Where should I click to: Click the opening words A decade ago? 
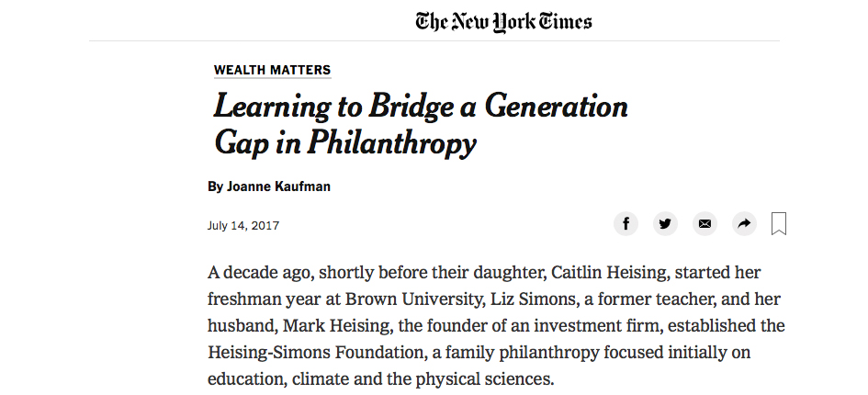[260, 273]
